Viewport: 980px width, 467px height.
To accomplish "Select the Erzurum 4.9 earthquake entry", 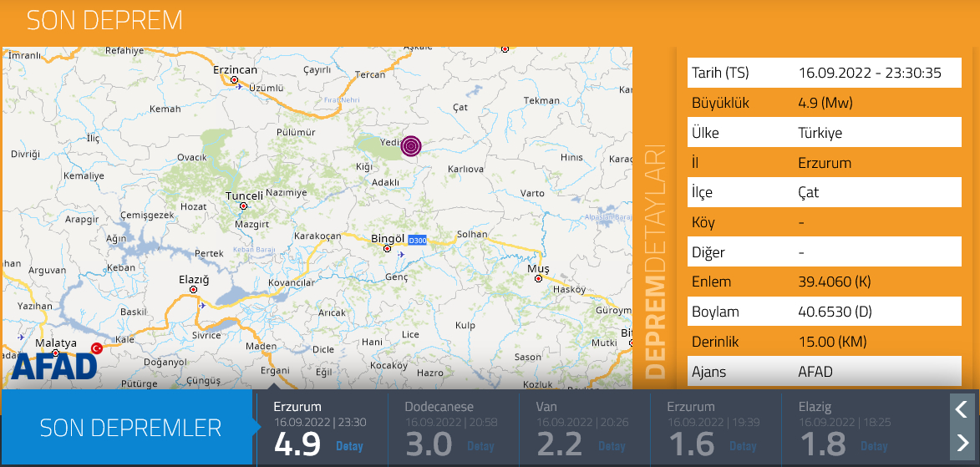I will 320,427.
